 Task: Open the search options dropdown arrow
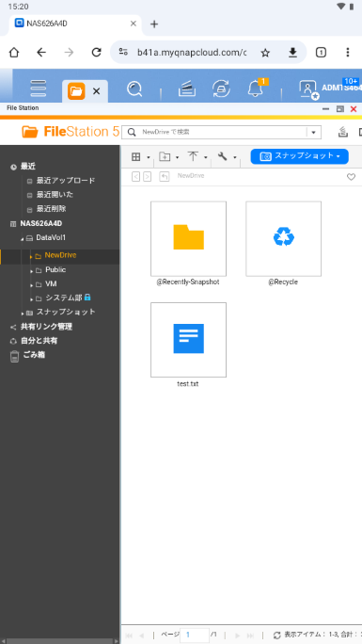point(314,132)
